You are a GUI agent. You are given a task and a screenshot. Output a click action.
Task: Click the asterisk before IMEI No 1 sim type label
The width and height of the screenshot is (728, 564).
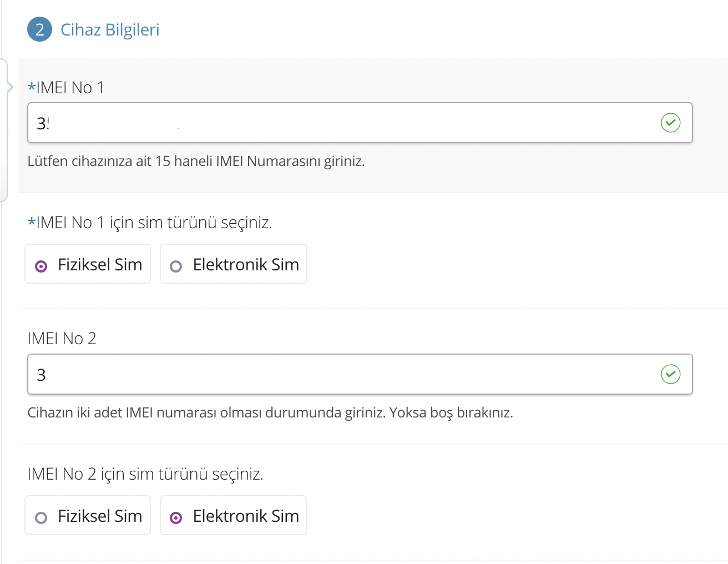(32, 223)
